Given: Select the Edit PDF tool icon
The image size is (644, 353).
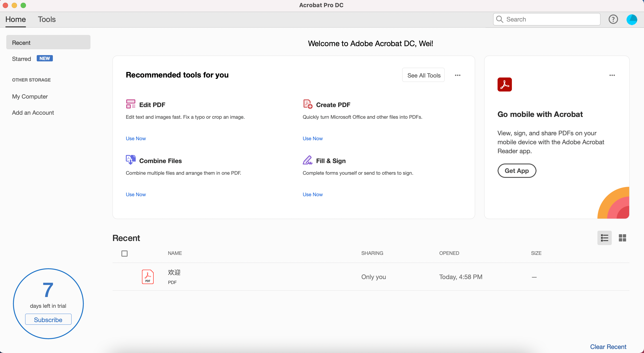Looking at the screenshot, I should (131, 104).
